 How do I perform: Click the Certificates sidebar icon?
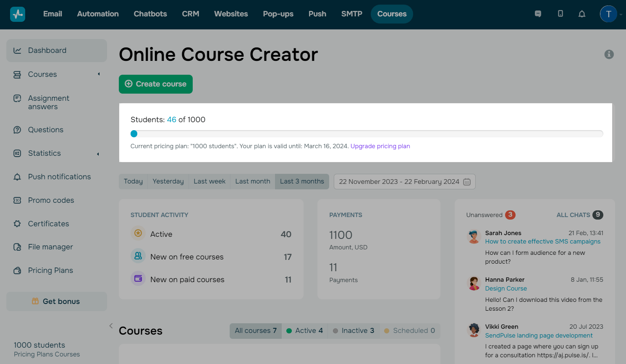17,224
